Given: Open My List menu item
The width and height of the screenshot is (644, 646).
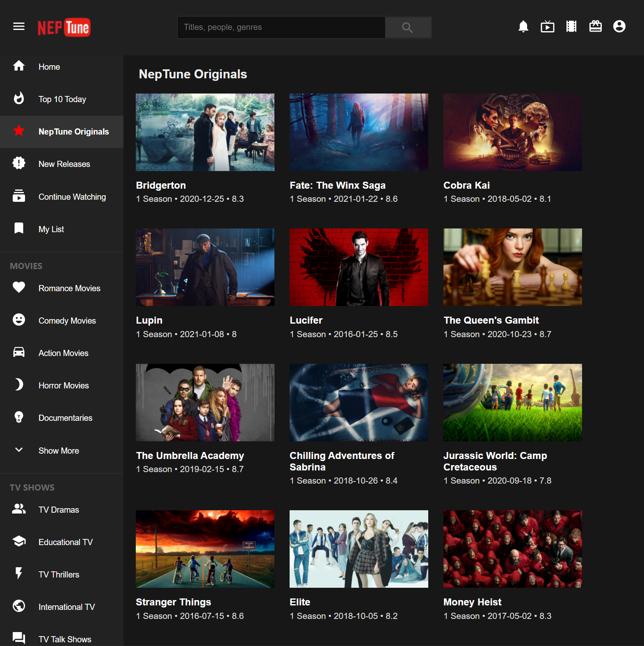Looking at the screenshot, I should [51, 229].
